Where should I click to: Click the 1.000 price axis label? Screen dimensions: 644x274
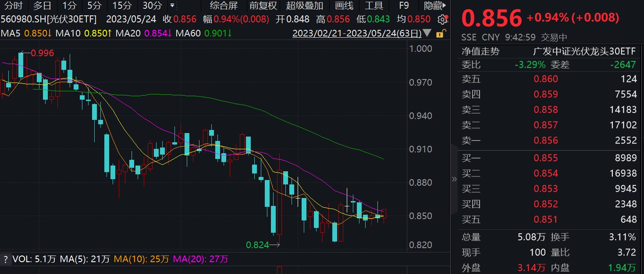[x=420, y=49]
